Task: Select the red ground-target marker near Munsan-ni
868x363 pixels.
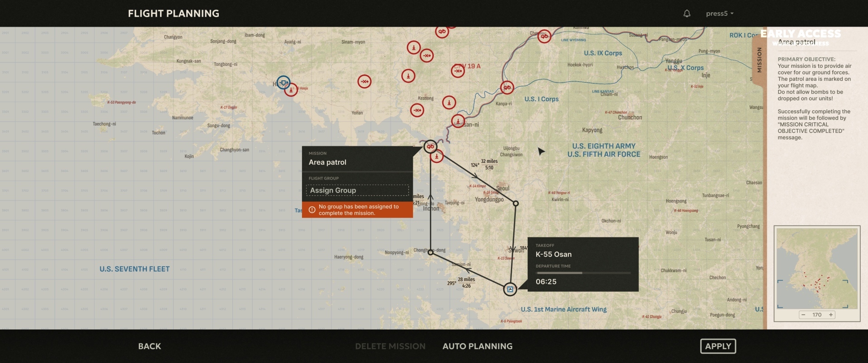Action: (458, 121)
